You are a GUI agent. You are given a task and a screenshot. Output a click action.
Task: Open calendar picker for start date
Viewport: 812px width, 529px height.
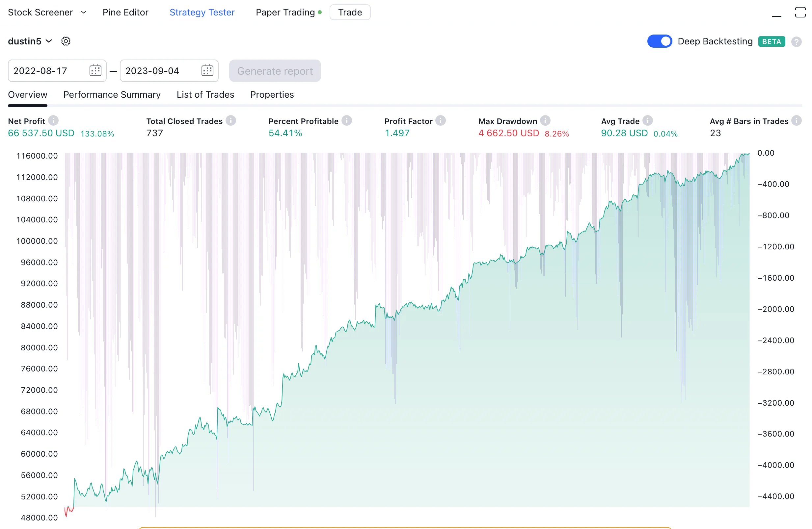(x=95, y=70)
